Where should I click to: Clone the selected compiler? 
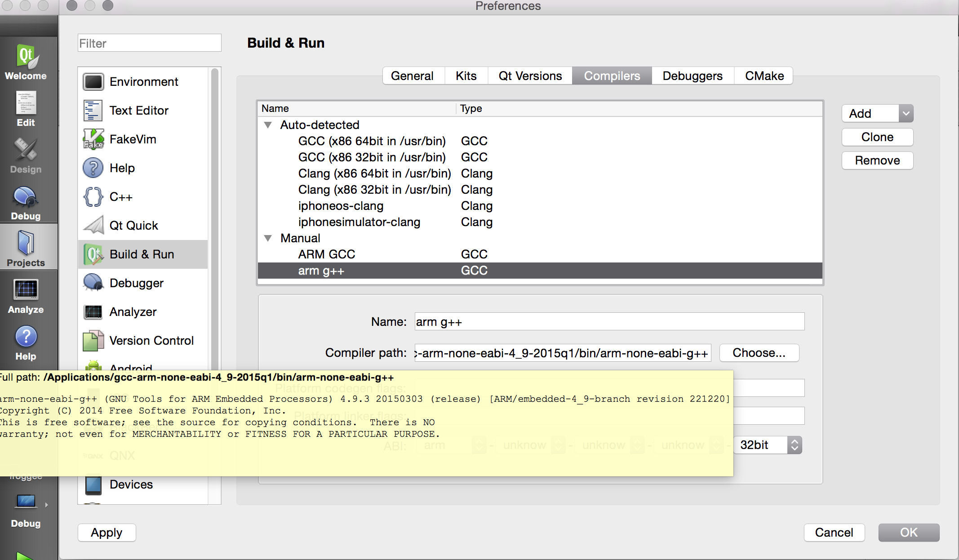pyautogui.click(x=877, y=137)
